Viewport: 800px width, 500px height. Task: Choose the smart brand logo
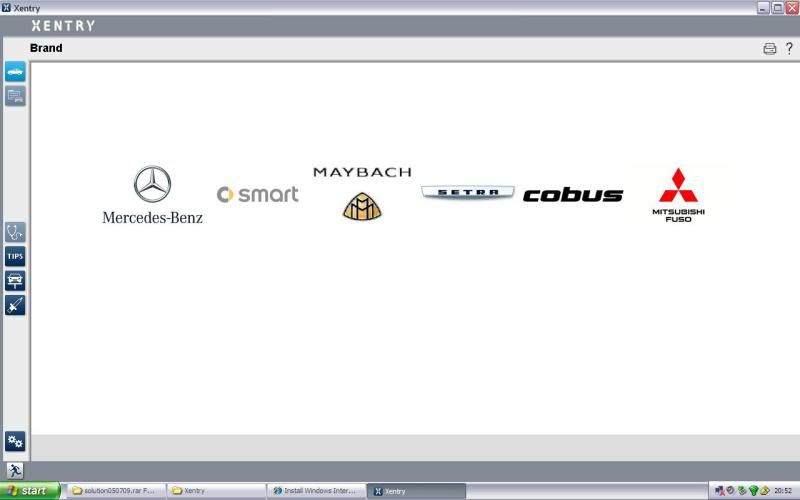pyautogui.click(x=258, y=194)
